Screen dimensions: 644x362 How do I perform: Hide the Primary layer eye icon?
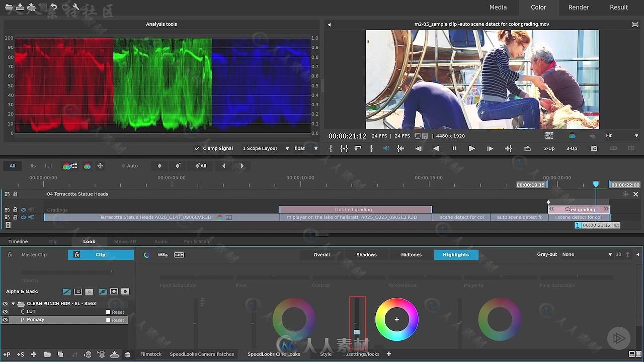6,320
